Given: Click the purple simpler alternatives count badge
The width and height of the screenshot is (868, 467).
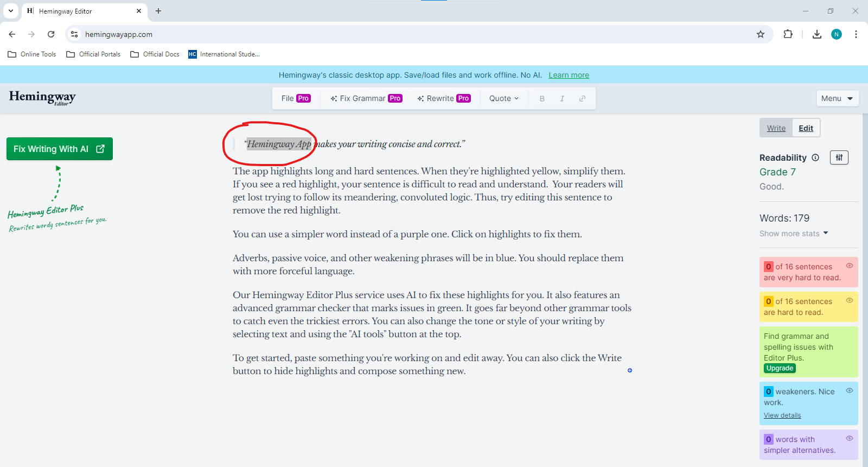Looking at the screenshot, I should click(x=768, y=439).
